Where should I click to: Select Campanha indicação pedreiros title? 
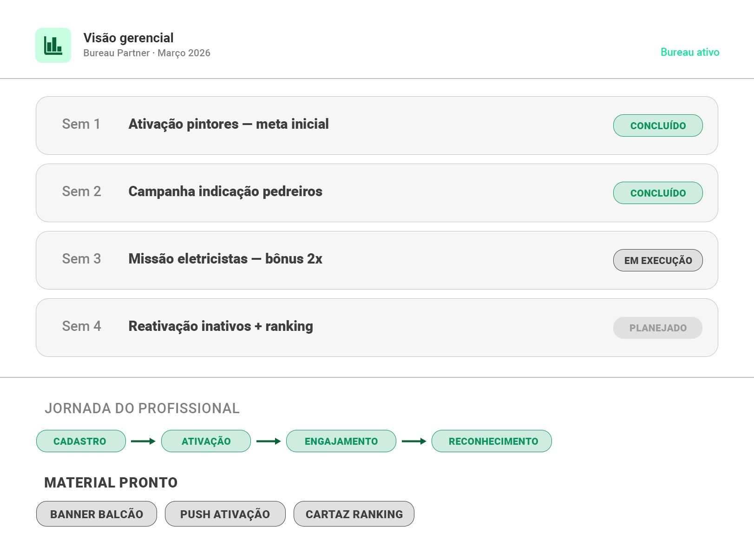(x=225, y=191)
